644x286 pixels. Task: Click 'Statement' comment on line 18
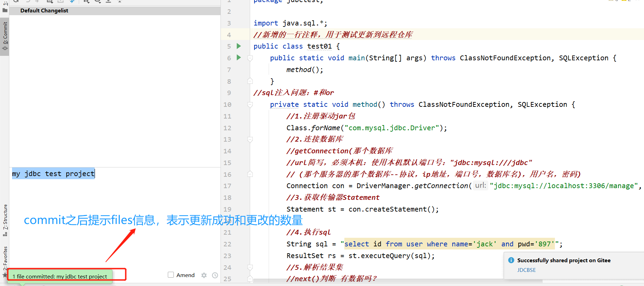coord(333,197)
